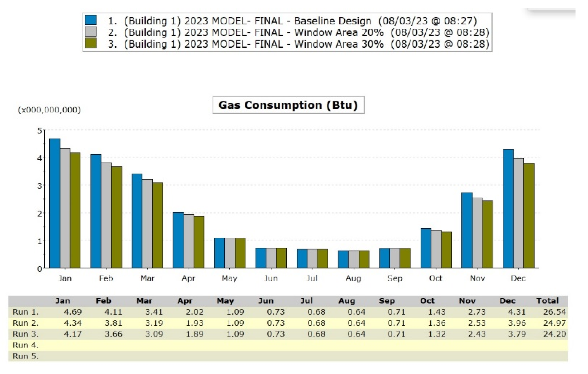Click the blue January bar in chart
588x374 pixels.
(55, 203)
